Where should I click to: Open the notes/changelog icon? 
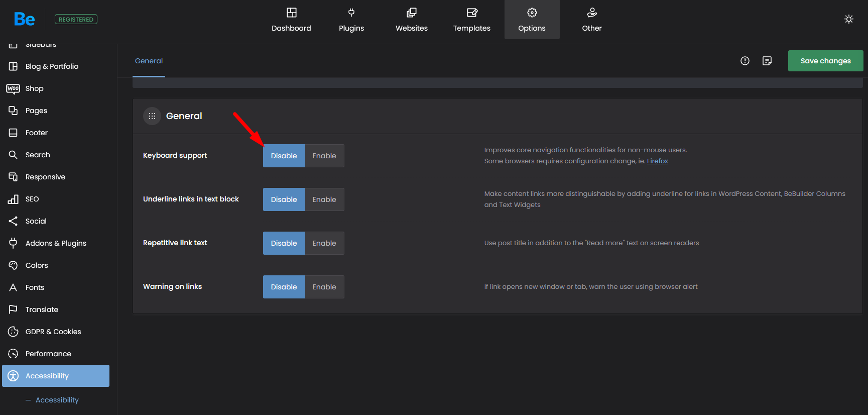tap(767, 61)
